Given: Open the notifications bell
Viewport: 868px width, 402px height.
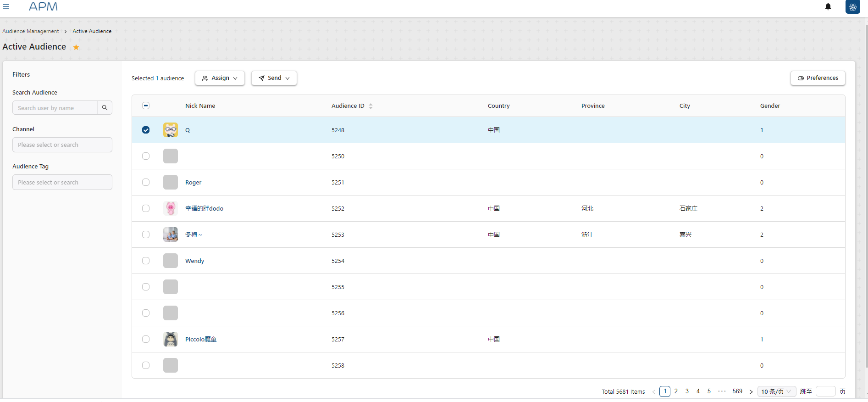Looking at the screenshot, I should pyautogui.click(x=828, y=6).
